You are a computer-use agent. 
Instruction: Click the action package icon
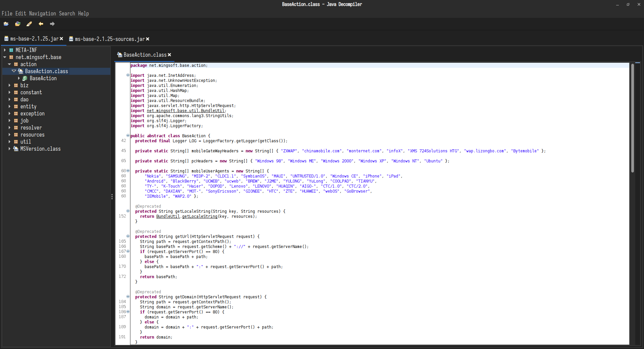[x=16, y=64]
